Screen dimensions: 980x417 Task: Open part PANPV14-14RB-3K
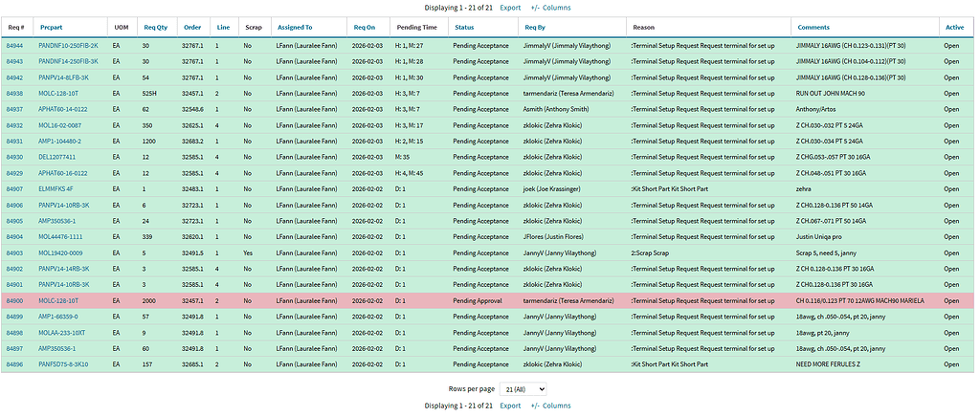(x=64, y=269)
